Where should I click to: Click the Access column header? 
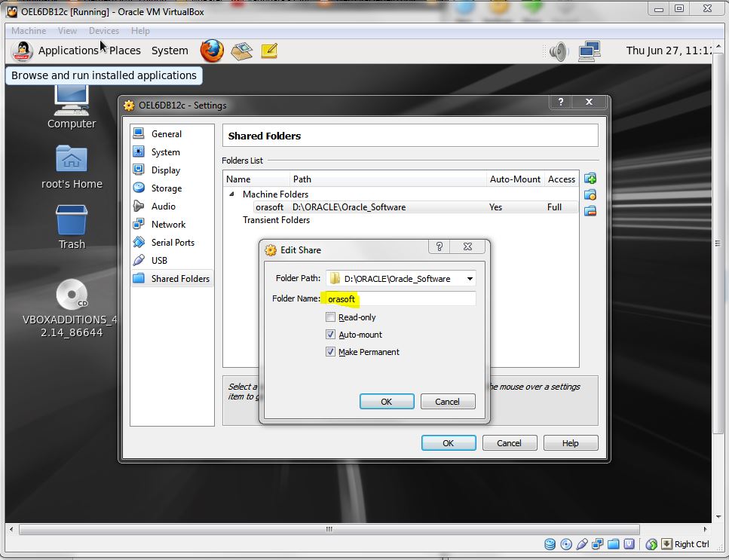[x=561, y=179]
